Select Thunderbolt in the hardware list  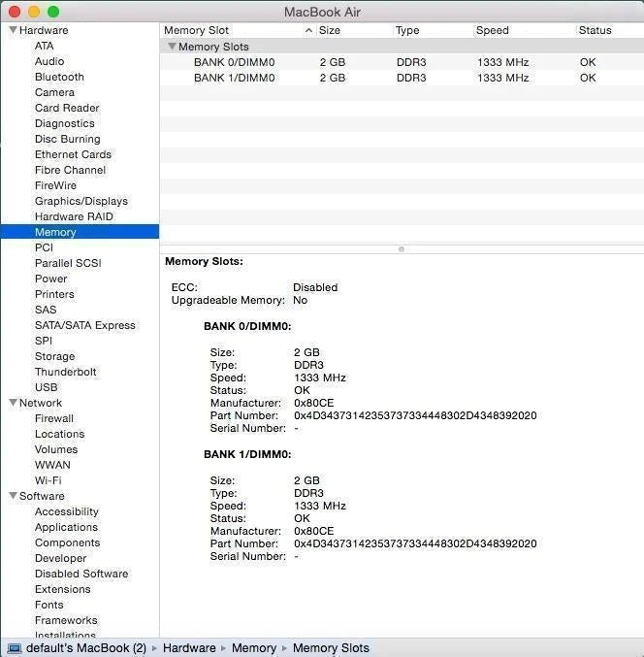click(65, 372)
